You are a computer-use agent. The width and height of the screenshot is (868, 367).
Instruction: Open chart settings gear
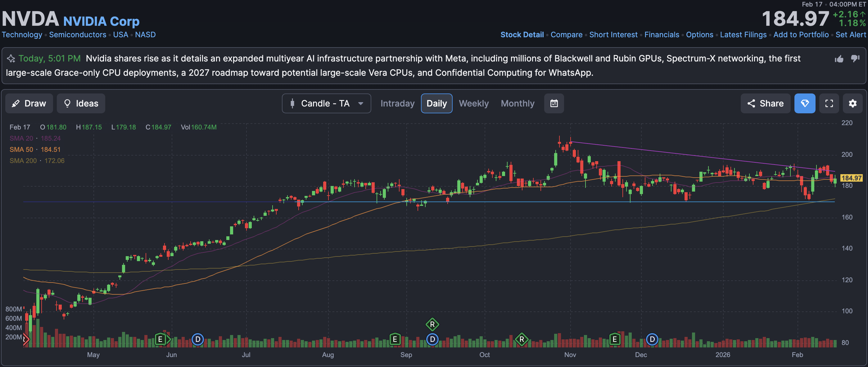852,103
